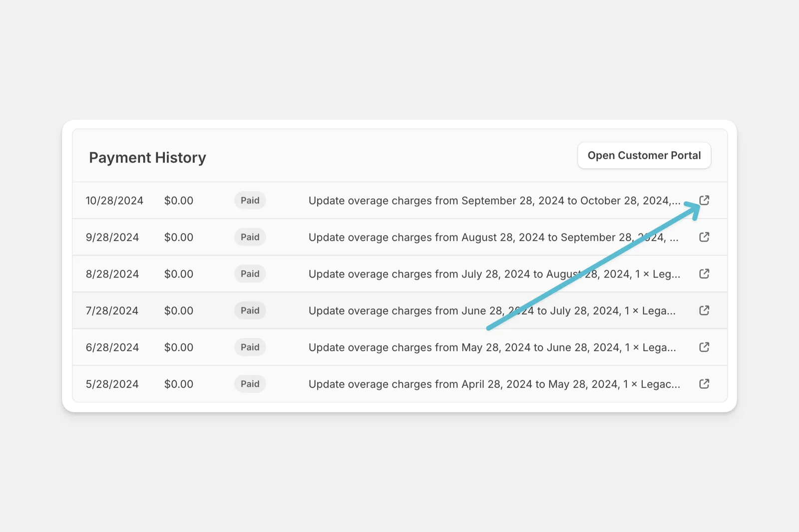The width and height of the screenshot is (799, 532).
Task: Open invoice link for 7/28/2024 payment
Action: (704, 310)
